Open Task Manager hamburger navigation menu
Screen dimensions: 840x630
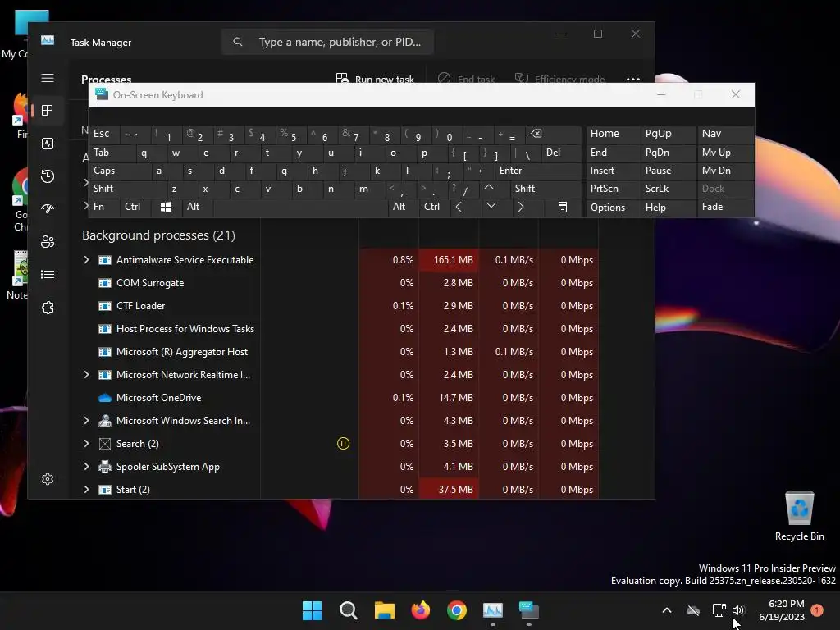pos(47,78)
